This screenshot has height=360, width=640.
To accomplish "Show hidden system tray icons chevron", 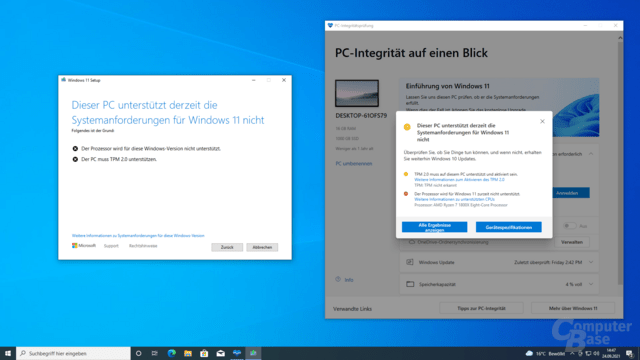I will click(x=572, y=353).
